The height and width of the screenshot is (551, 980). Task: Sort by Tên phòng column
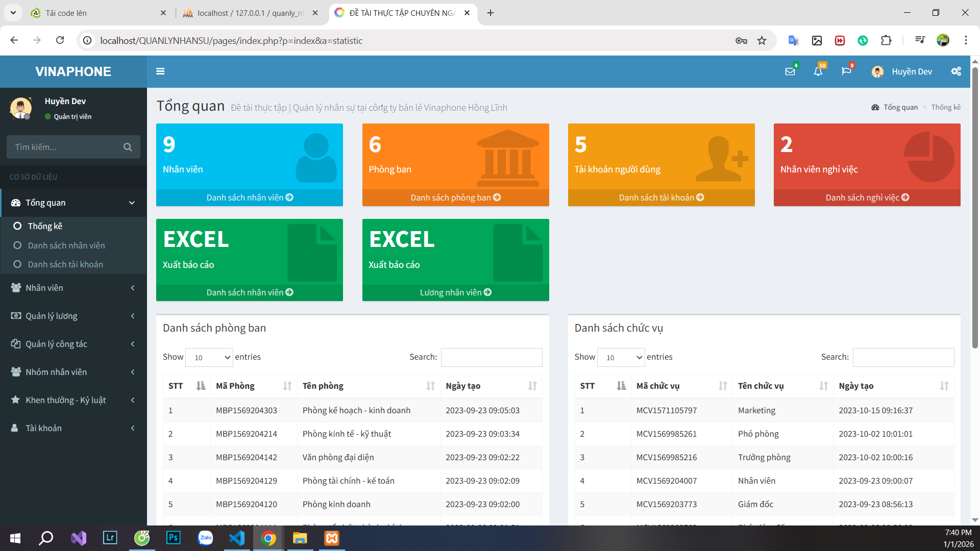[369, 386]
